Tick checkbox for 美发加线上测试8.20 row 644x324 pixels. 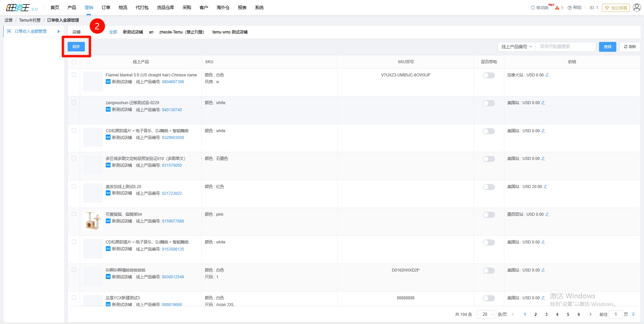click(74, 186)
